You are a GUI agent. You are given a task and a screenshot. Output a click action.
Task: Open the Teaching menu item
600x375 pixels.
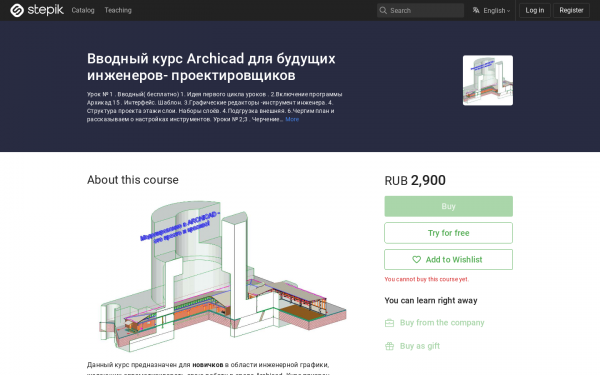point(118,10)
